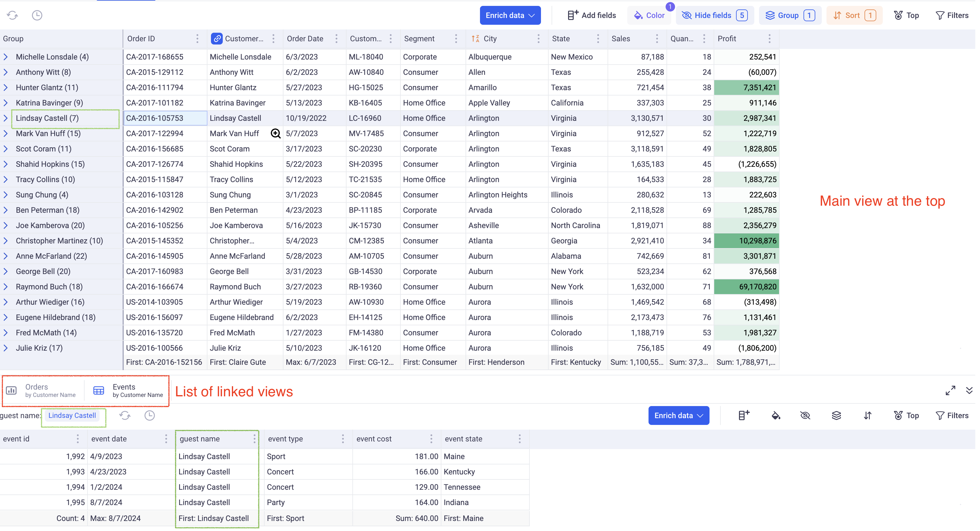980x531 pixels.
Task: Toggle the hidden fields eye icon in lower toolbar
Action: pos(805,415)
